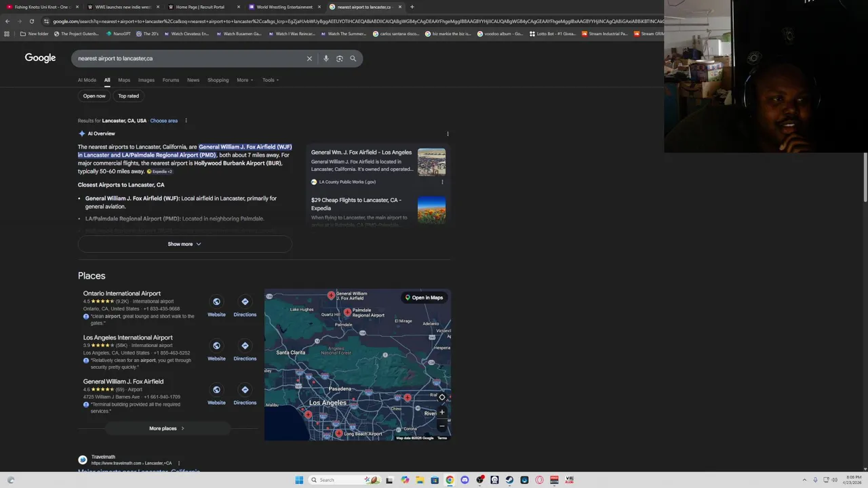Open General William J. Fox Airfield website icon

point(216,390)
